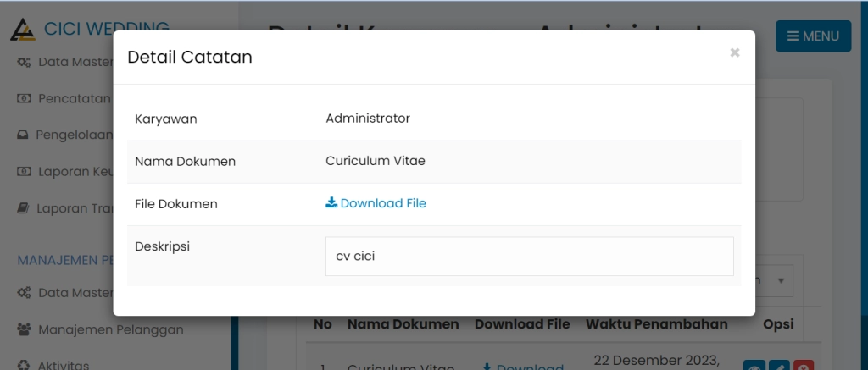Click the Laporan Transaksi book icon
This screenshot has width=868, height=370.
pos(24,207)
